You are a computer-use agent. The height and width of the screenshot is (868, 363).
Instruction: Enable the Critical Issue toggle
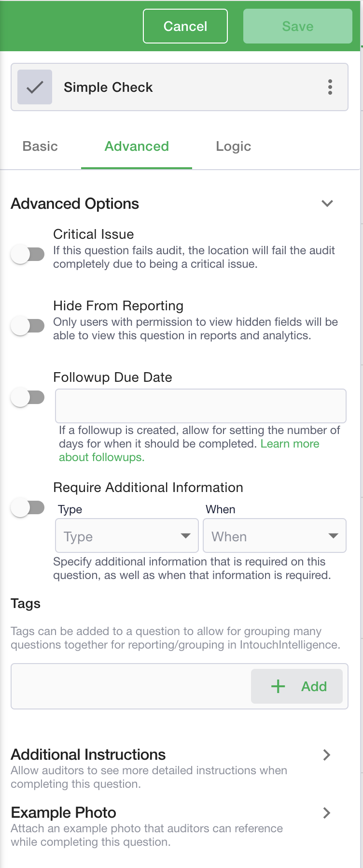tap(28, 254)
